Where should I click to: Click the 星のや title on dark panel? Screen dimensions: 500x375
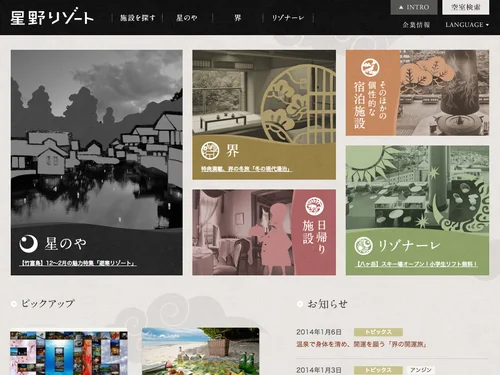tap(66, 244)
